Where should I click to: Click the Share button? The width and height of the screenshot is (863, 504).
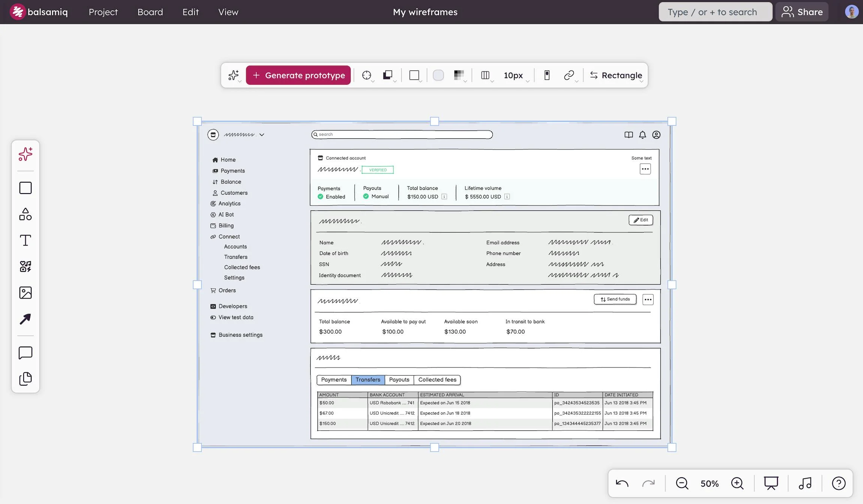(x=802, y=12)
